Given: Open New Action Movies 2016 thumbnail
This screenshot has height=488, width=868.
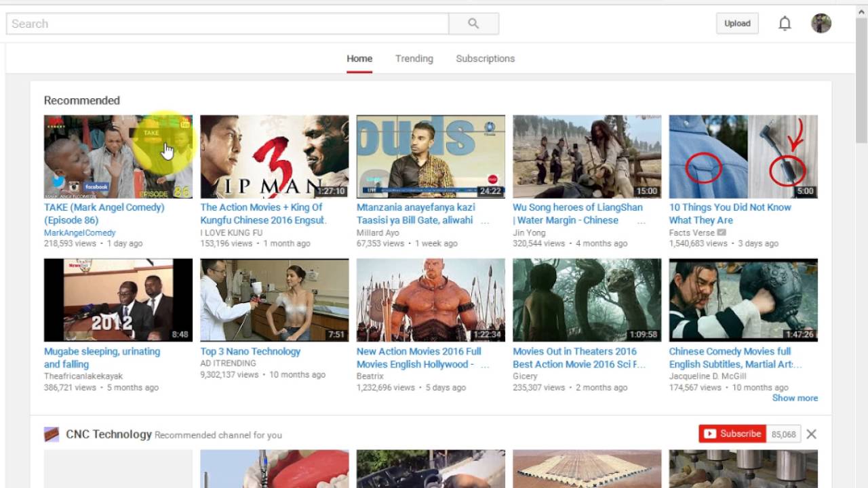Looking at the screenshot, I should [x=431, y=300].
